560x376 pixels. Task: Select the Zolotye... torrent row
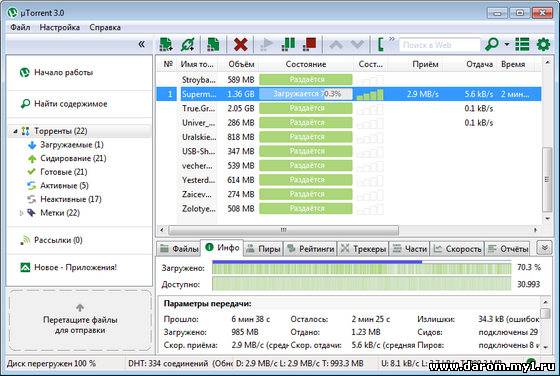click(348, 208)
